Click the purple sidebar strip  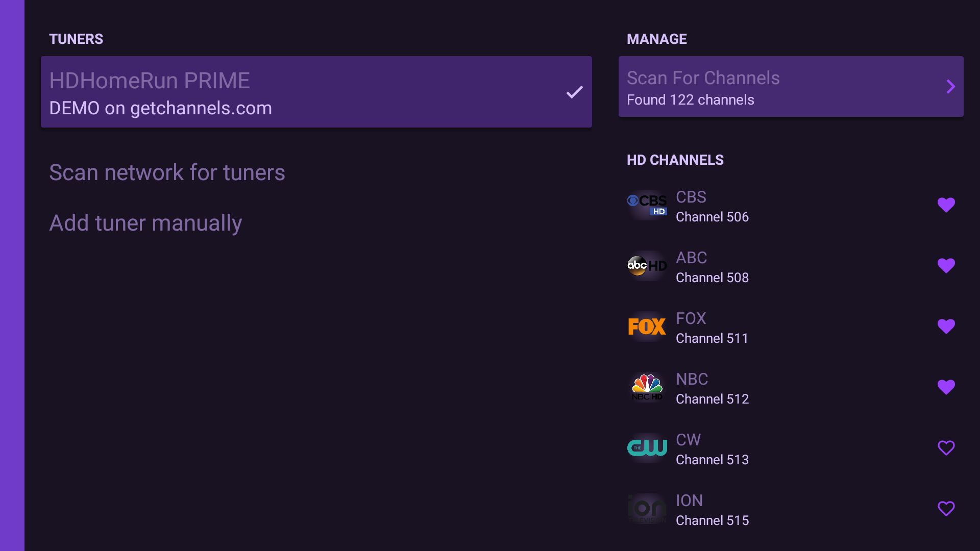point(12,275)
